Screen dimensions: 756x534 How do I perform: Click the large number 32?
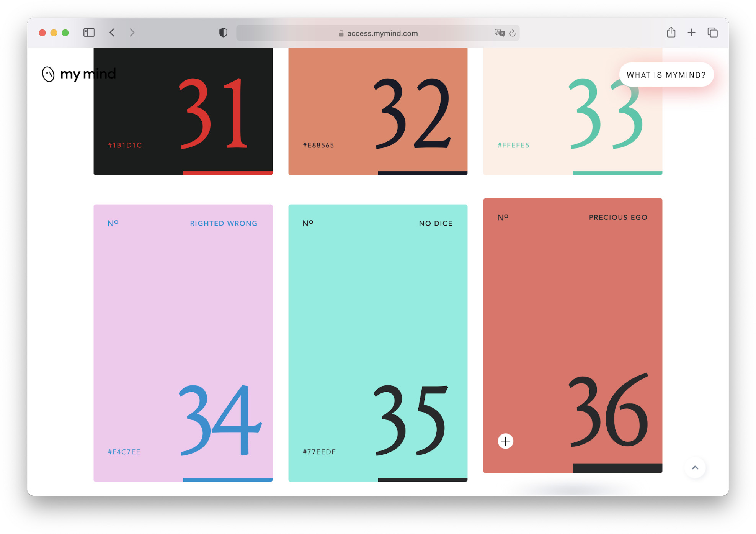[412, 113]
